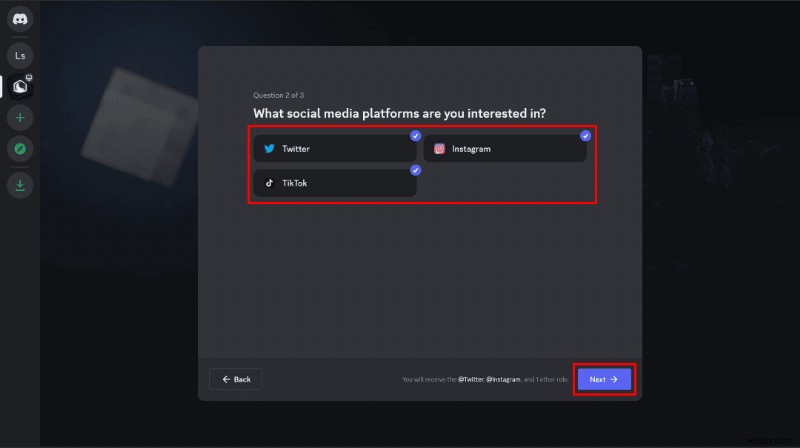The width and height of the screenshot is (800, 448).
Task: Uncheck the TikTok checkmark badge
Action: [x=415, y=170]
